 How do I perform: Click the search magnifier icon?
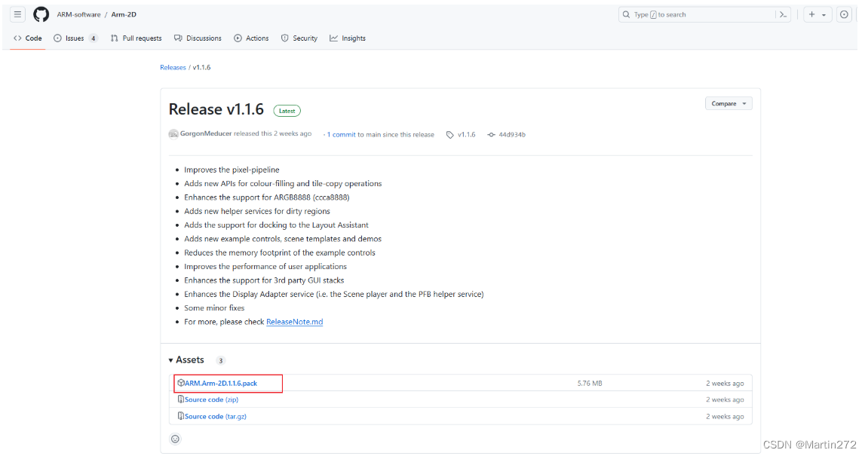626,14
